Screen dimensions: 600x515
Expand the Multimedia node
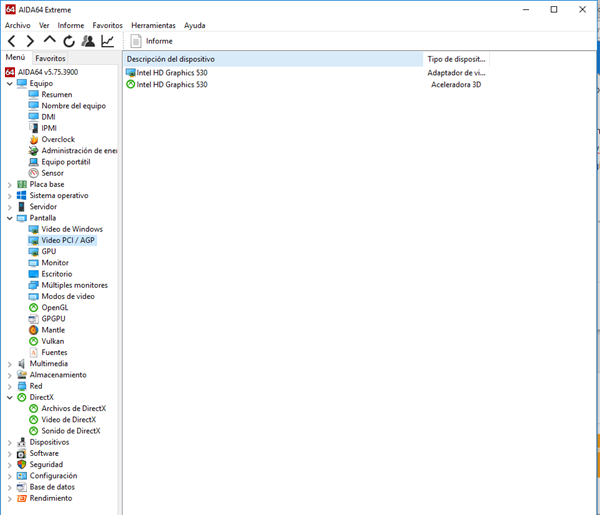click(x=10, y=364)
